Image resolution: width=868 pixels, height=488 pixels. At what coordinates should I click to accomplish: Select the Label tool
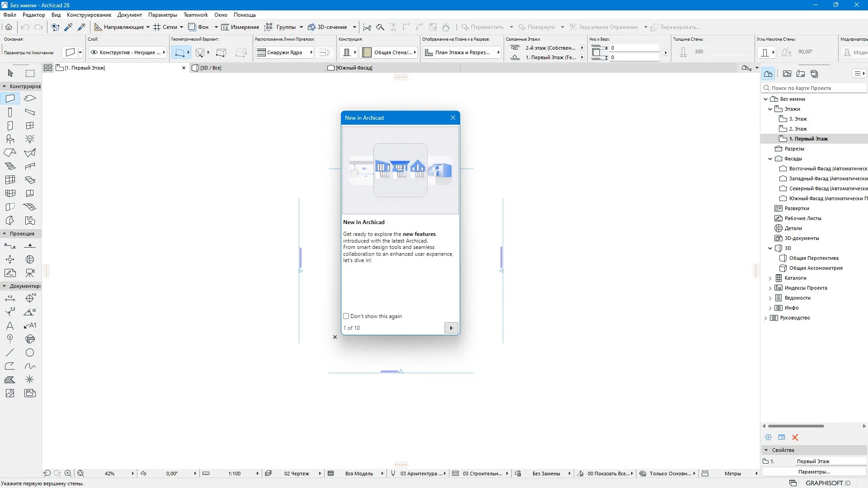(x=30, y=325)
